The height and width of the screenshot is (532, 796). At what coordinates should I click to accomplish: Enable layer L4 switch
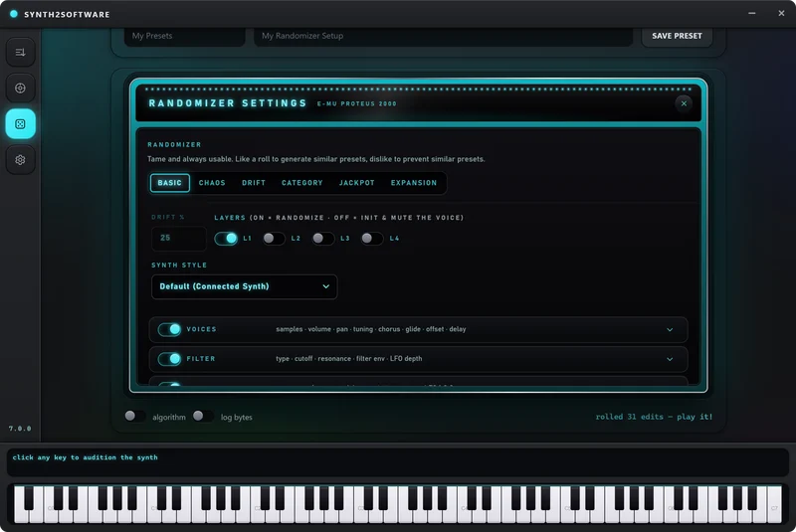[x=372, y=239]
